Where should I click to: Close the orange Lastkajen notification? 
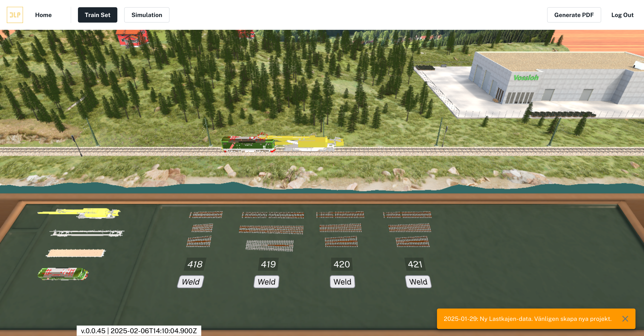tap(625, 319)
